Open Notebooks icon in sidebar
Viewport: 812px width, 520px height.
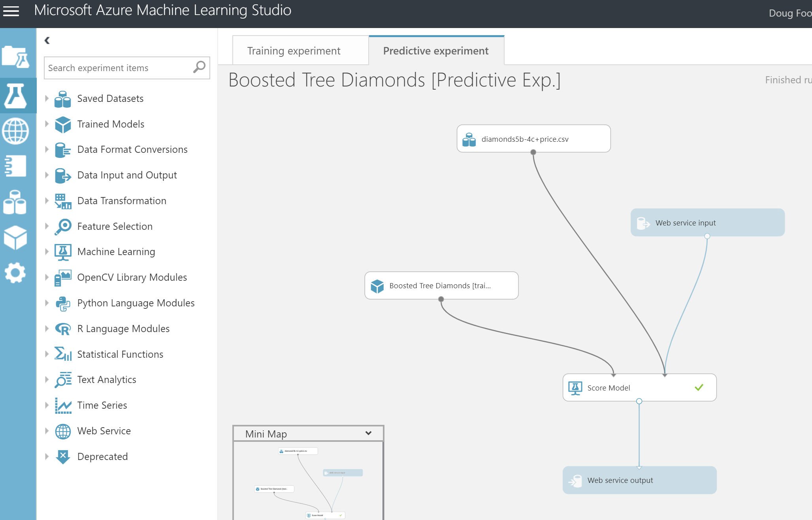coord(15,166)
